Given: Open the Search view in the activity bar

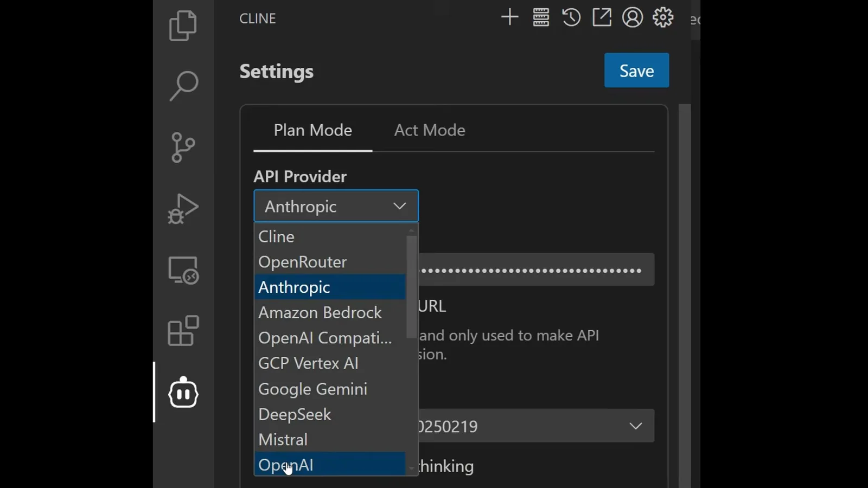Looking at the screenshot, I should pos(183,86).
